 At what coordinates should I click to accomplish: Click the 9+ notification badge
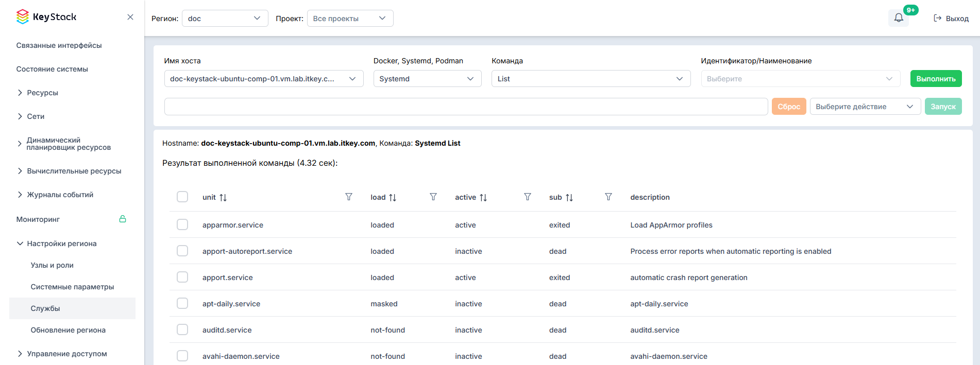click(x=910, y=10)
